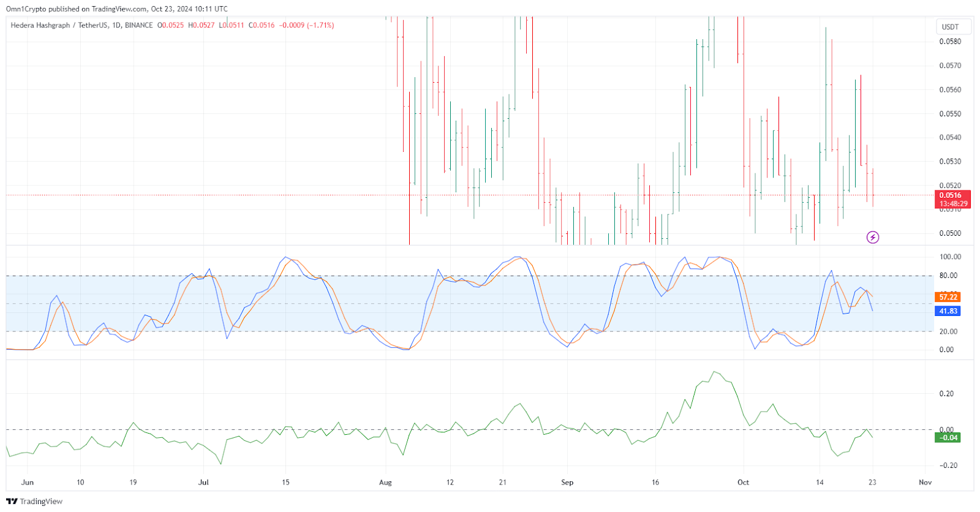Screen dimensions: 980x512
Task: Click the purple lightning bolt event icon
Action: click(x=873, y=237)
